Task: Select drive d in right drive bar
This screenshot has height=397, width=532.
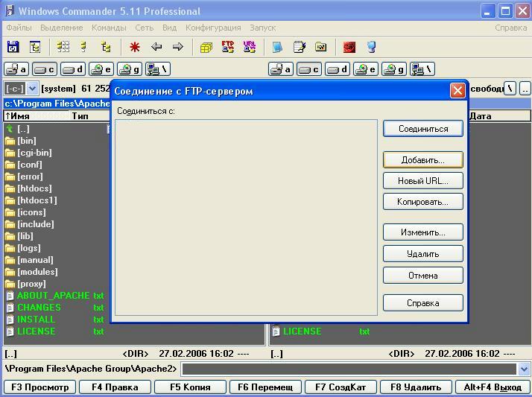Action: coord(338,69)
